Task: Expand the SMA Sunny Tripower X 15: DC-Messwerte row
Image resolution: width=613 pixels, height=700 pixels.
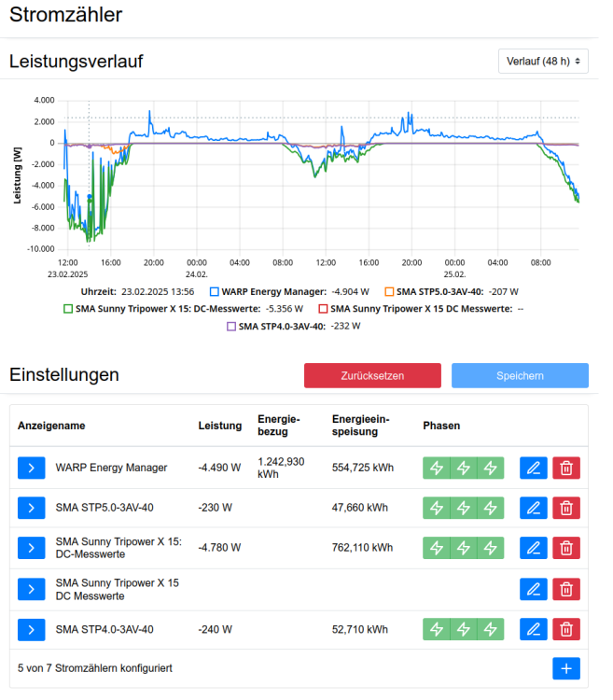Action: pyautogui.click(x=31, y=548)
